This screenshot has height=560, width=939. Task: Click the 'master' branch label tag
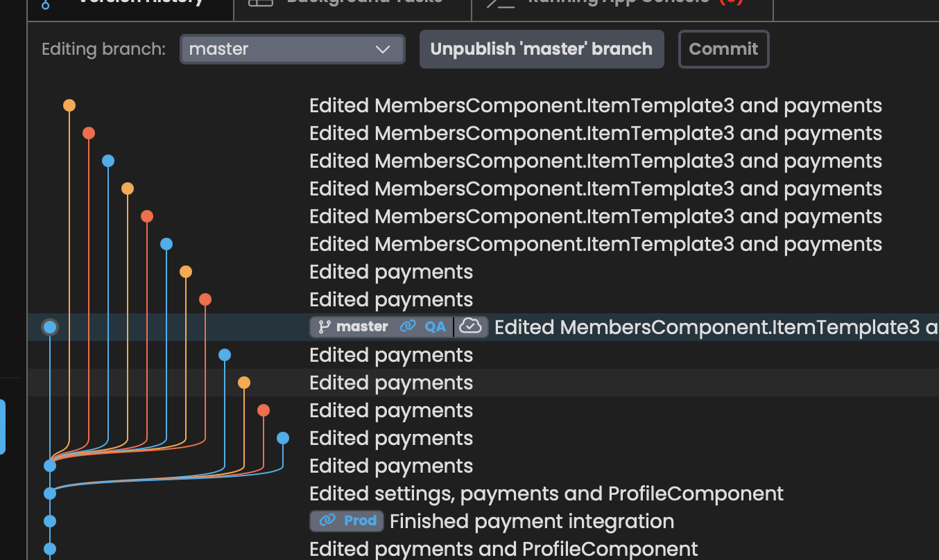pyautogui.click(x=362, y=326)
